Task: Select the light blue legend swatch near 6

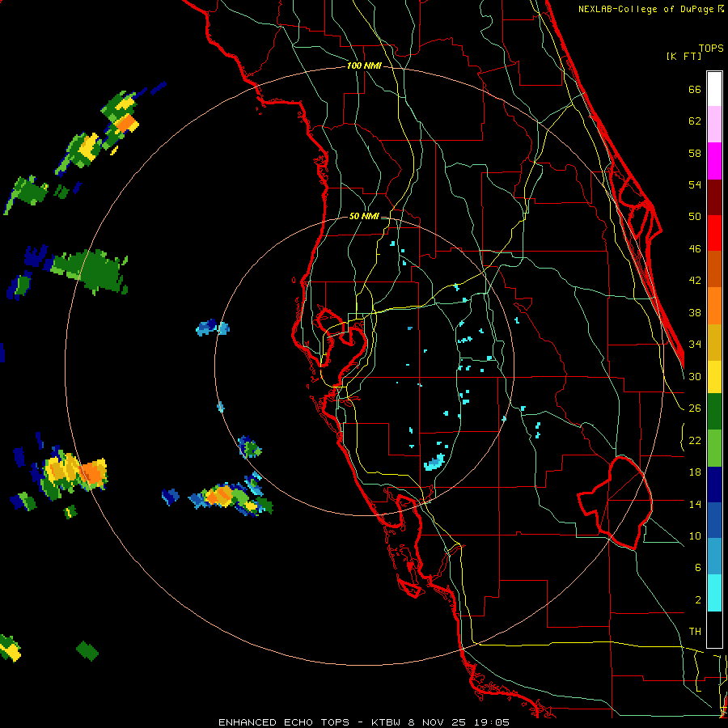Action: tap(714, 557)
